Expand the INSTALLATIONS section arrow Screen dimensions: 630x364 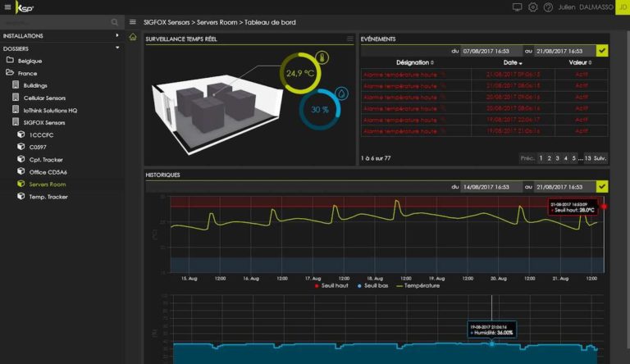pyautogui.click(x=117, y=36)
